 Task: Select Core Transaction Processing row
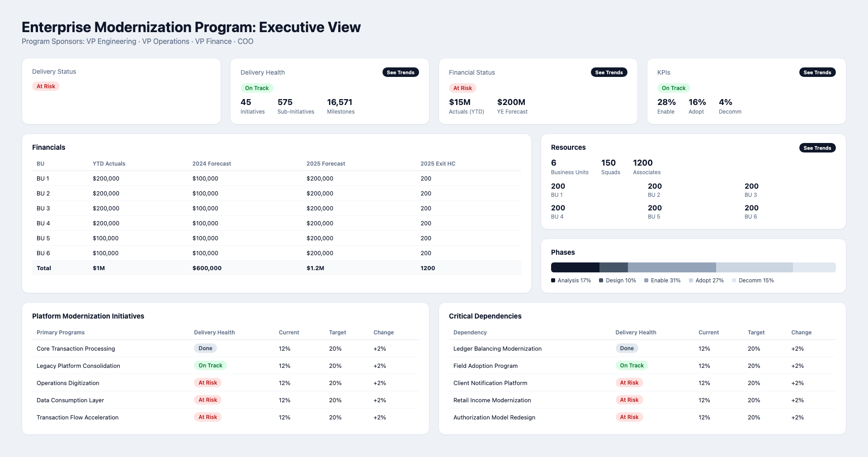click(x=226, y=348)
